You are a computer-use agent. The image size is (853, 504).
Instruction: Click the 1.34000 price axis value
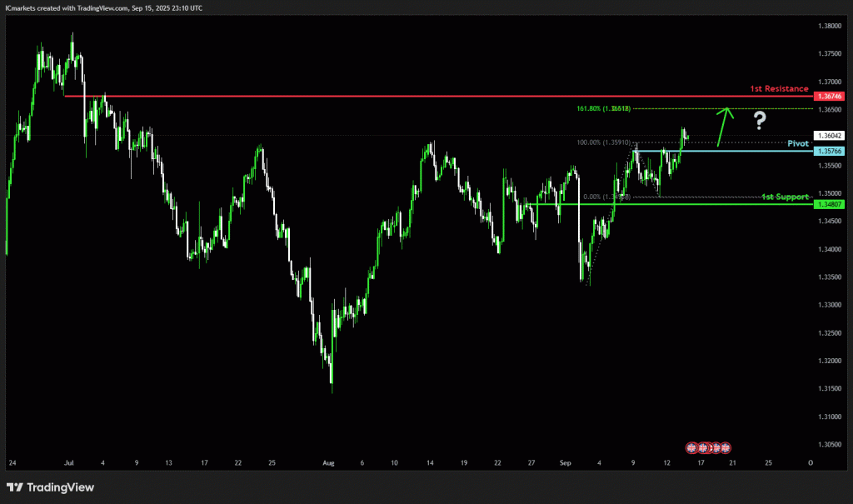830,249
